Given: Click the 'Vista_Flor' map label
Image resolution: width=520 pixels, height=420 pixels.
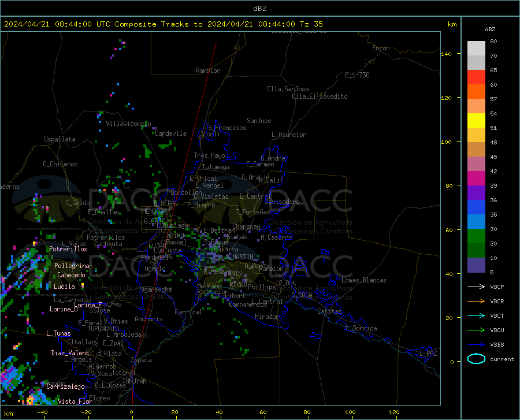Looking at the screenshot, I should [x=75, y=402].
